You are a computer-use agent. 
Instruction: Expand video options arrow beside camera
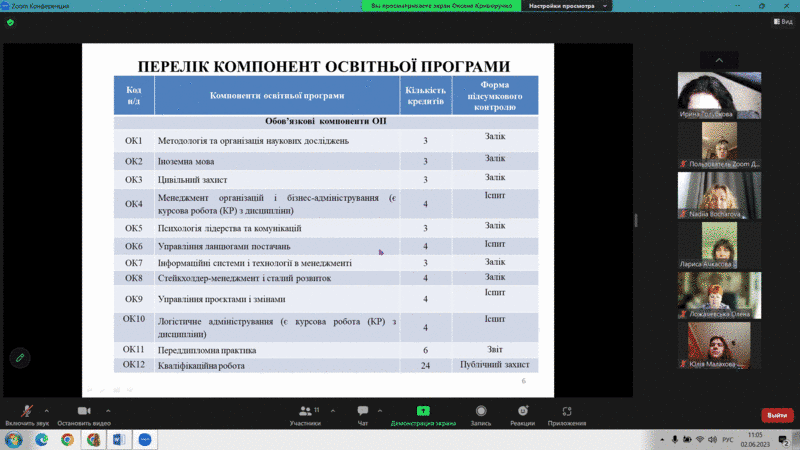[108, 411]
